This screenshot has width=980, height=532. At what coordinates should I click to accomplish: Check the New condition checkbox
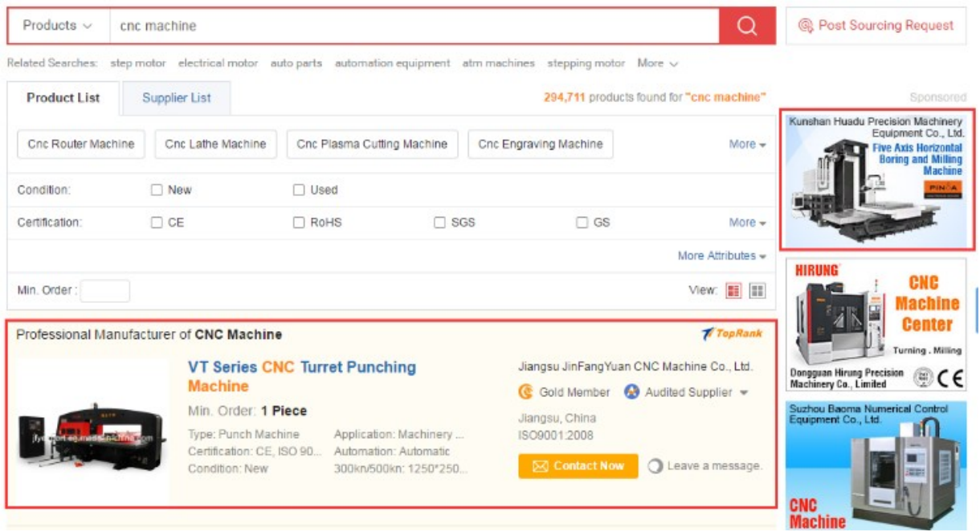pos(157,190)
